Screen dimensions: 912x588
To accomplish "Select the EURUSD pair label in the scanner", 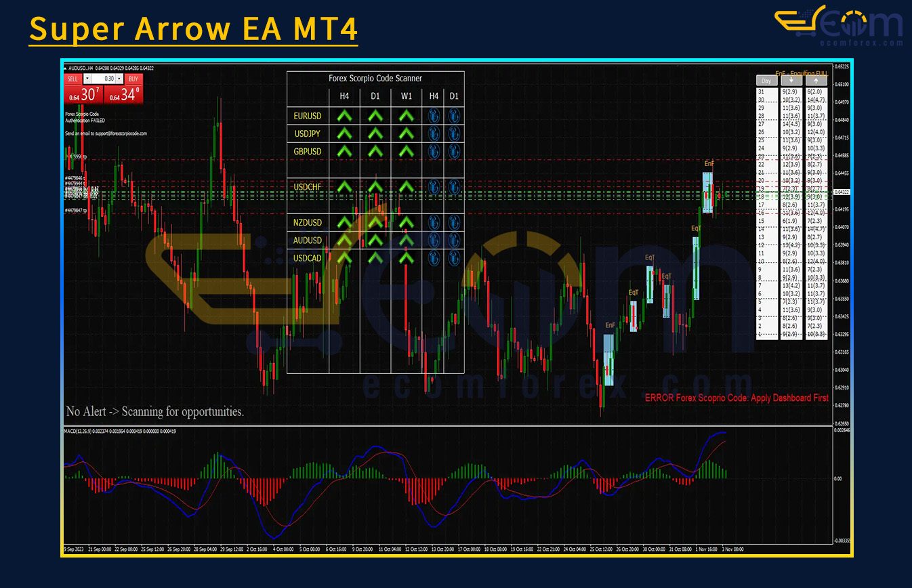I will pyautogui.click(x=308, y=117).
